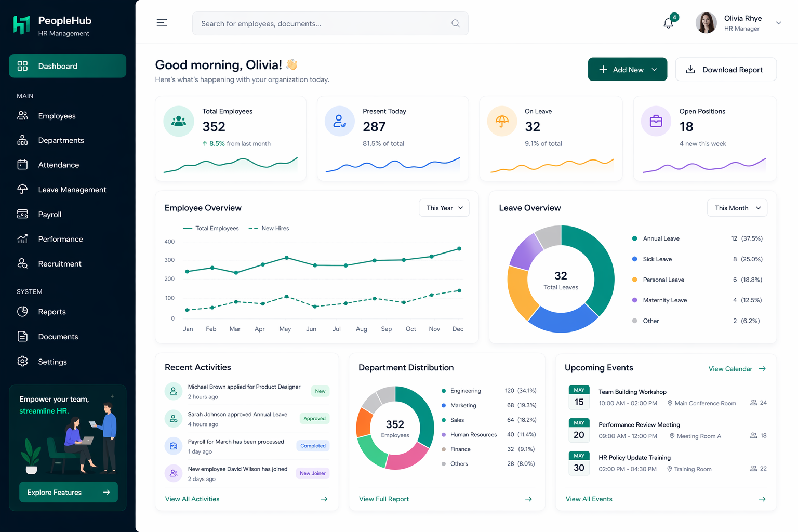Click the On Leave umbrella icon
798x532 pixels.
[502, 121]
